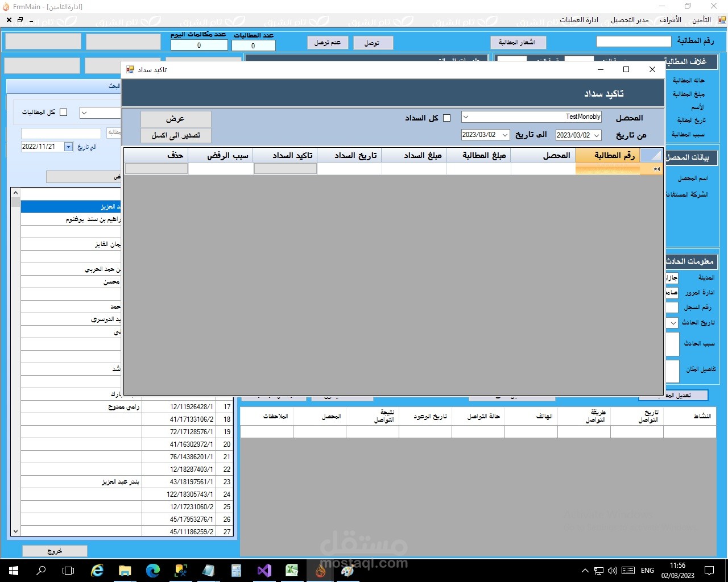Open File Explorer in the taskbar
728x582 pixels.
[125, 571]
